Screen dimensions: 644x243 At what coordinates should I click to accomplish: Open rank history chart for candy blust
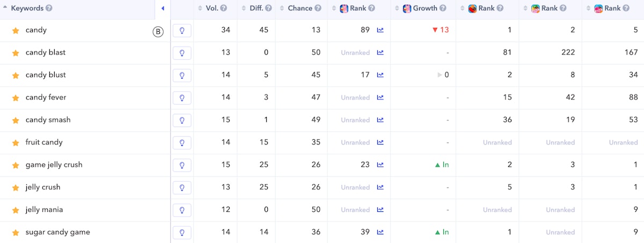(x=380, y=75)
